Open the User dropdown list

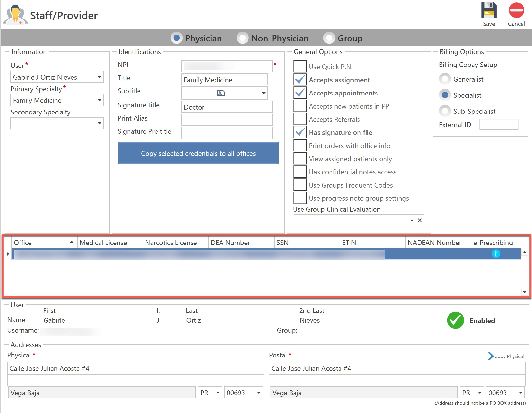(99, 77)
